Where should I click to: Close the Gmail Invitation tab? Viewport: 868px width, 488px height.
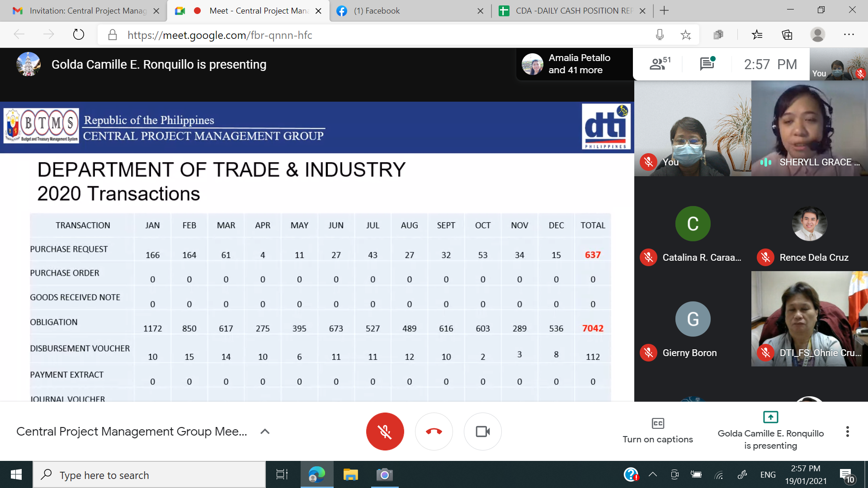(156, 10)
